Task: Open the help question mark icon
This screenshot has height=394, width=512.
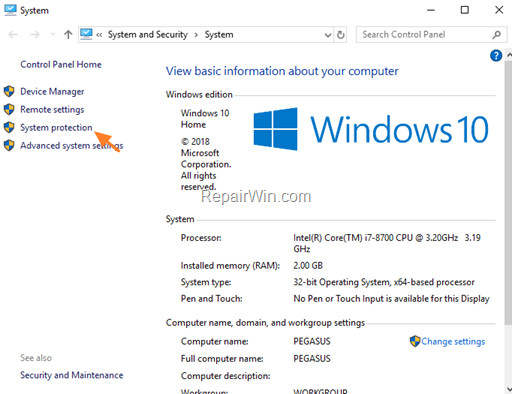Action: 496,55
